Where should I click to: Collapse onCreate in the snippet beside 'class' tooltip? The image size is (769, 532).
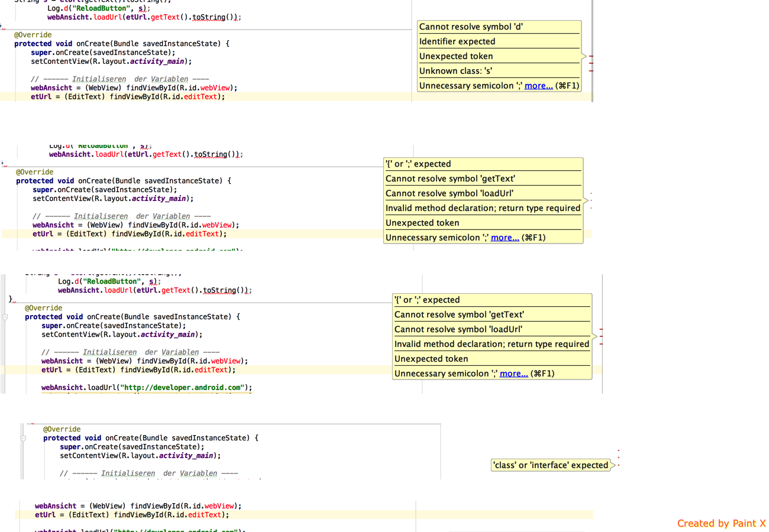pos(24,439)
